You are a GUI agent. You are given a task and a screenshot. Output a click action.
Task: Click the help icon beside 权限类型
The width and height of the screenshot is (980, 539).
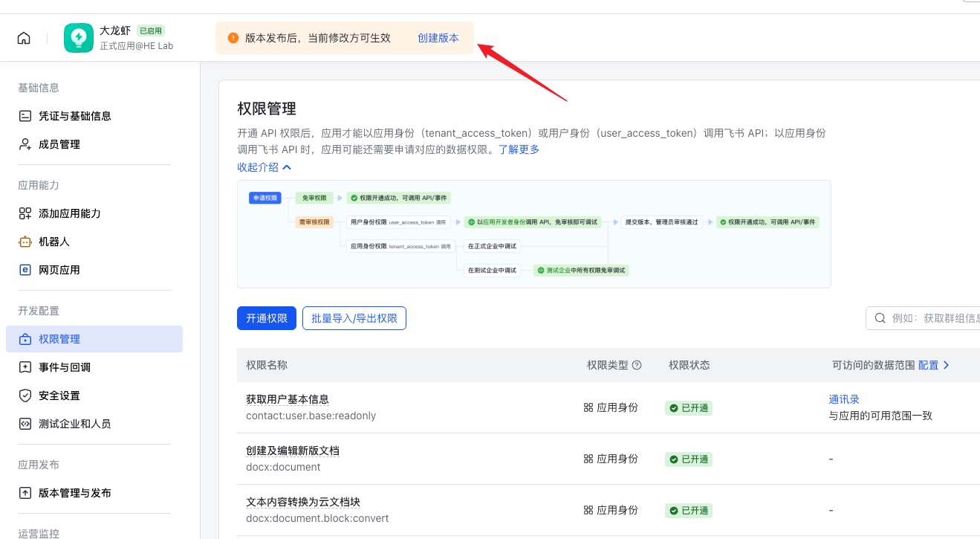pyautogui.click(x=637, y=365)
